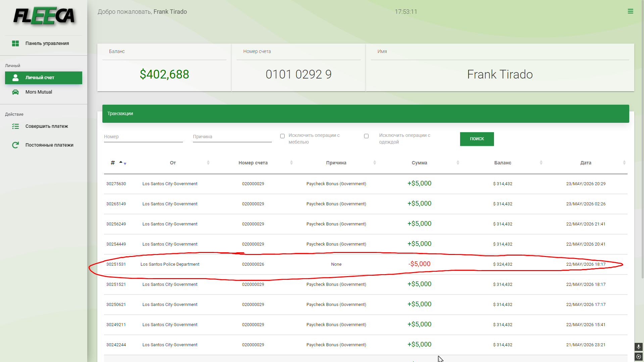The height and width of the screenshot is (362, 644).
Task: Click the -$5,000 amount
Action: [419, 264]
